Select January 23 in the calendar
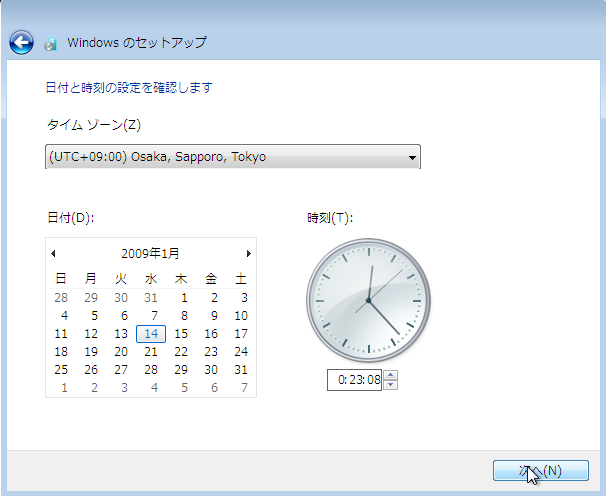606x496 pixels. point(211,351)
